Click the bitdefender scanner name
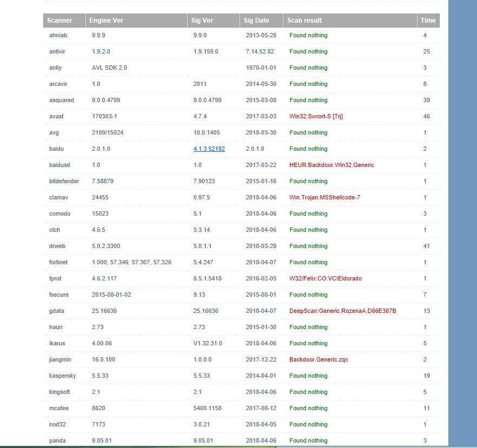This screenshot has width=477, height=448. click(64, 181)
